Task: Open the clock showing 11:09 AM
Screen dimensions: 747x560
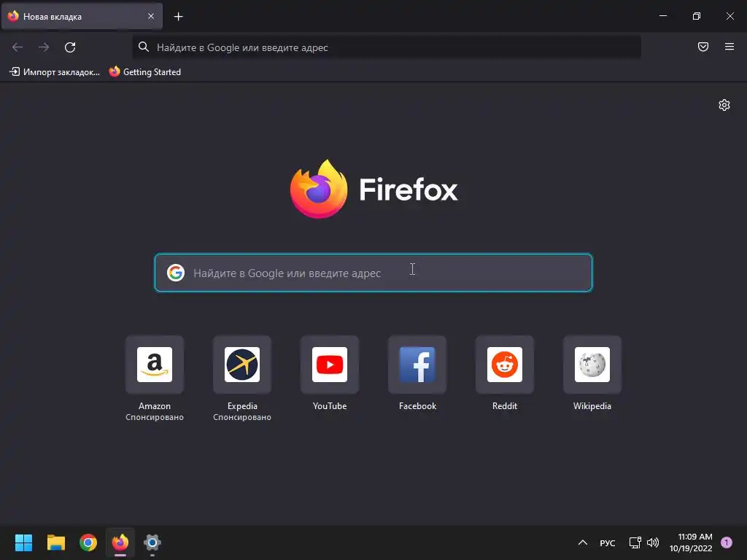Action: [691, 542]
